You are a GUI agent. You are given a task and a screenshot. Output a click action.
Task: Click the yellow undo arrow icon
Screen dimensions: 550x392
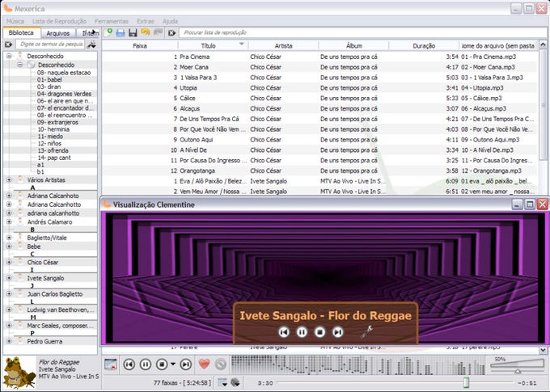point(146,32)
